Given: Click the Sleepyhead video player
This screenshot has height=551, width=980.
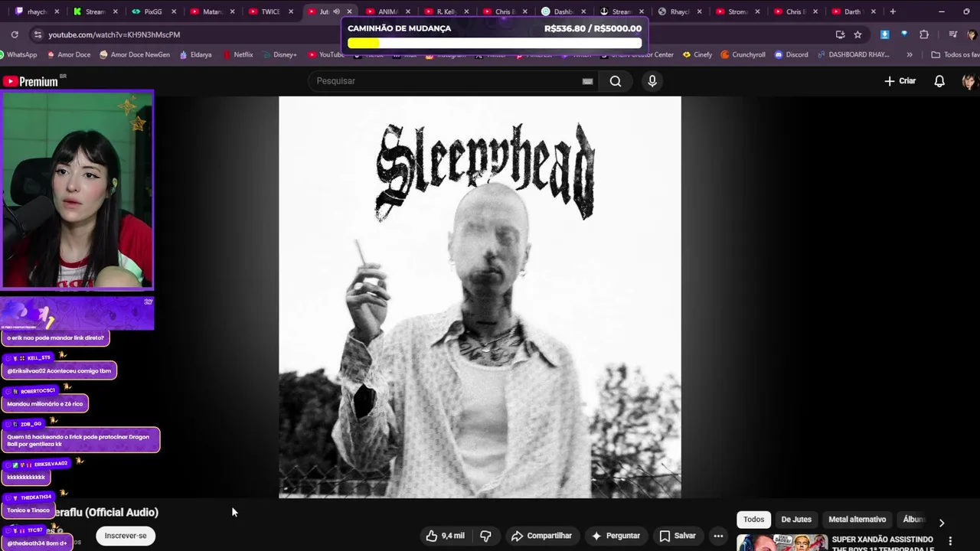Looking at the screenshot, I should (x=480, y=297).
